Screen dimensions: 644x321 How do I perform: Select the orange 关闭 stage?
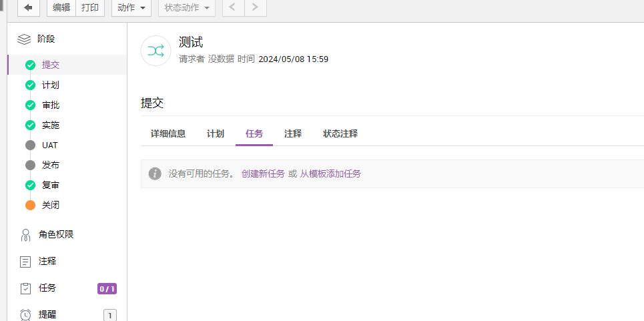[50, 205]
